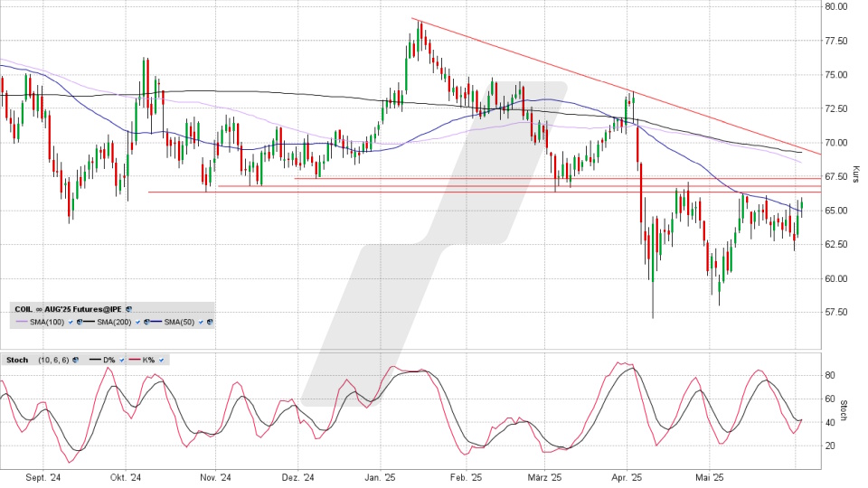Open settings icon next to COIL Futures title

(x=128, y=309)
